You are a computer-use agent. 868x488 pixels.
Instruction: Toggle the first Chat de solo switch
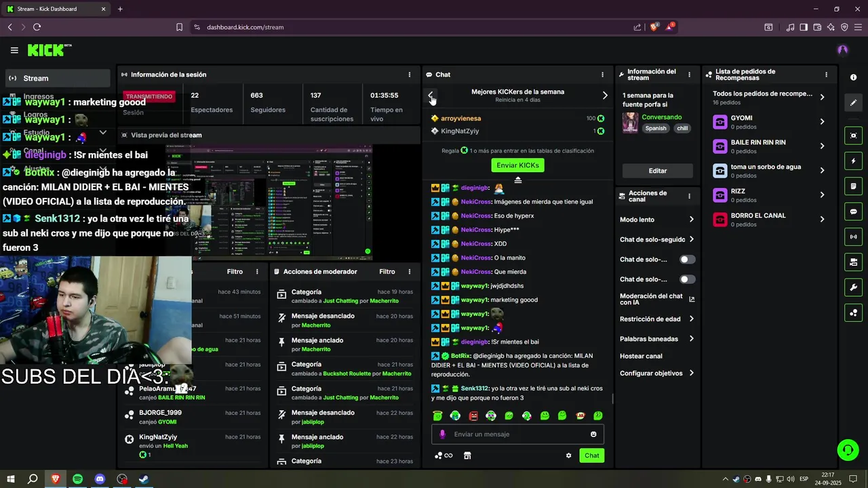tap(688, 260)
